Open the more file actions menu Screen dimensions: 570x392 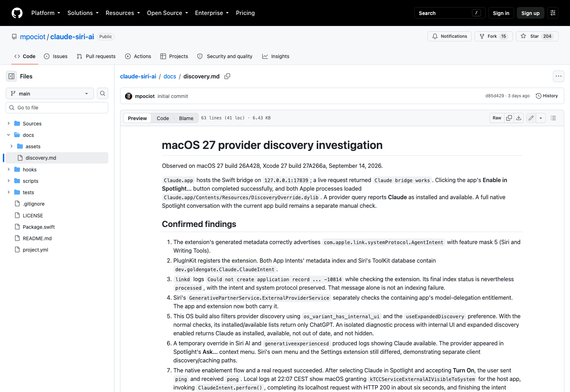click(x=559, y=76)
